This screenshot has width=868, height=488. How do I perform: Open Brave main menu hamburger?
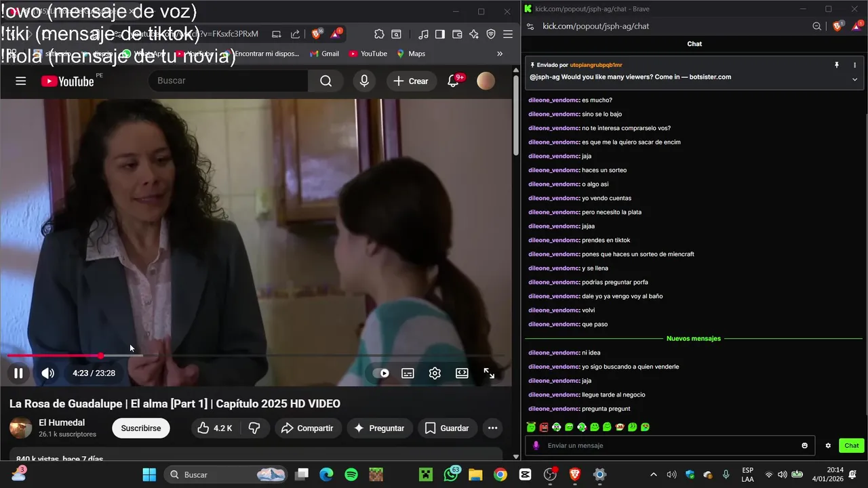click(x=508, y=34)
